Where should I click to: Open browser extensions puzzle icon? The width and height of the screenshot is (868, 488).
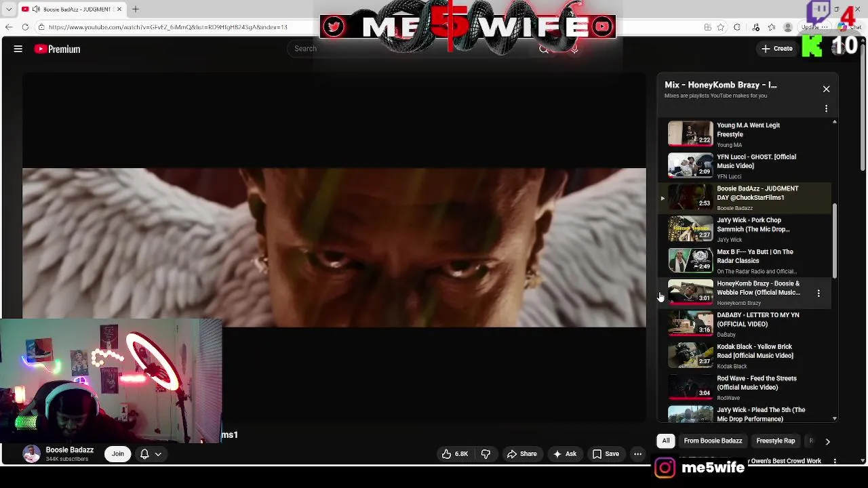[x=737, y=27]
